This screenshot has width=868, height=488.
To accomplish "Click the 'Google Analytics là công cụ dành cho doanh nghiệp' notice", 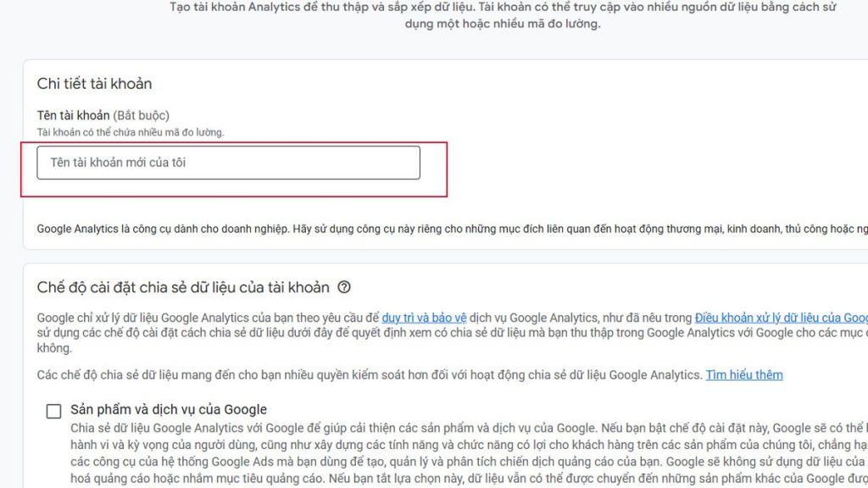I will (453, 229).
